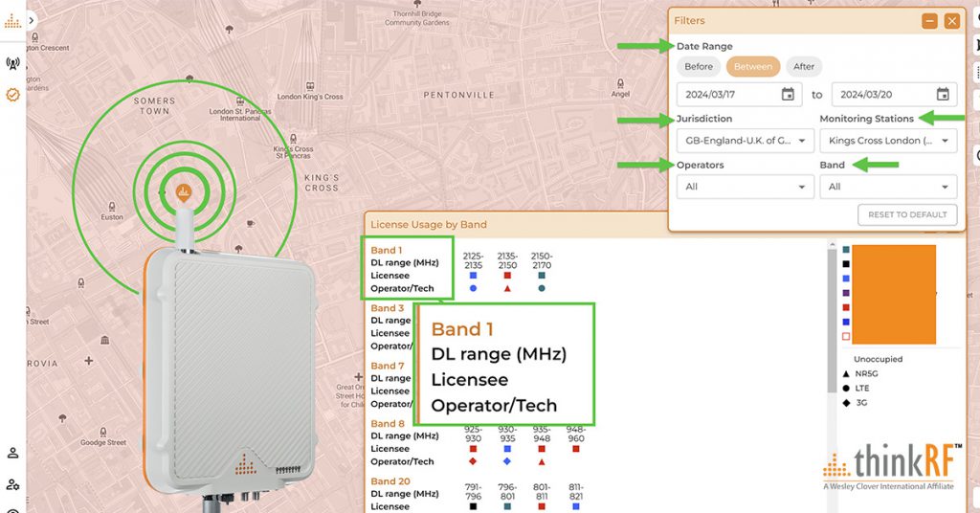The image size is (980, 513).
Task: Expand the Band dropdown
Action: coord(888,187)
